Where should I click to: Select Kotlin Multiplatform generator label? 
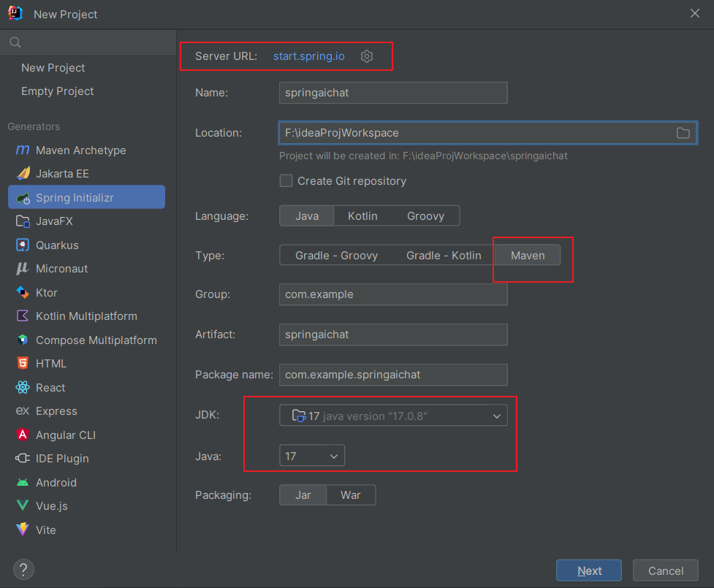click(86, 316)
